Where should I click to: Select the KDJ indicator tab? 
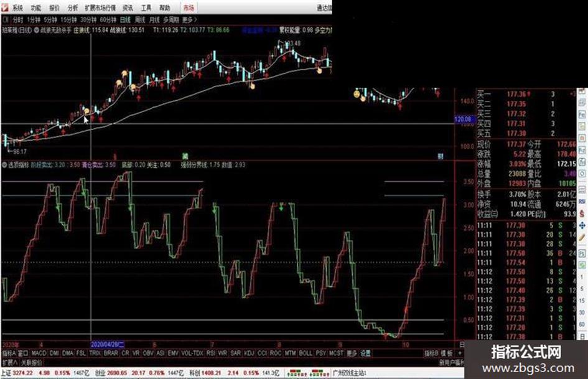[x=249, y=353]
